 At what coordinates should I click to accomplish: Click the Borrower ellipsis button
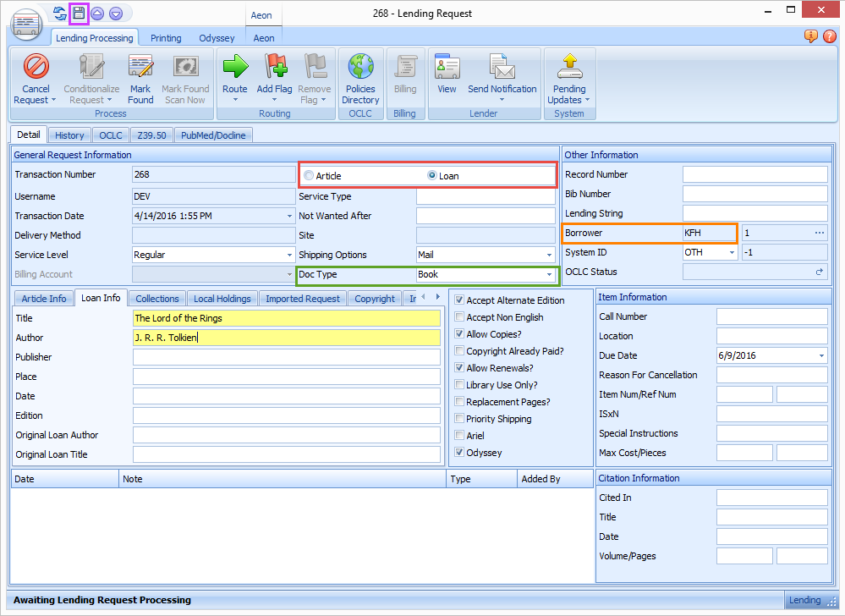[819, 233]
